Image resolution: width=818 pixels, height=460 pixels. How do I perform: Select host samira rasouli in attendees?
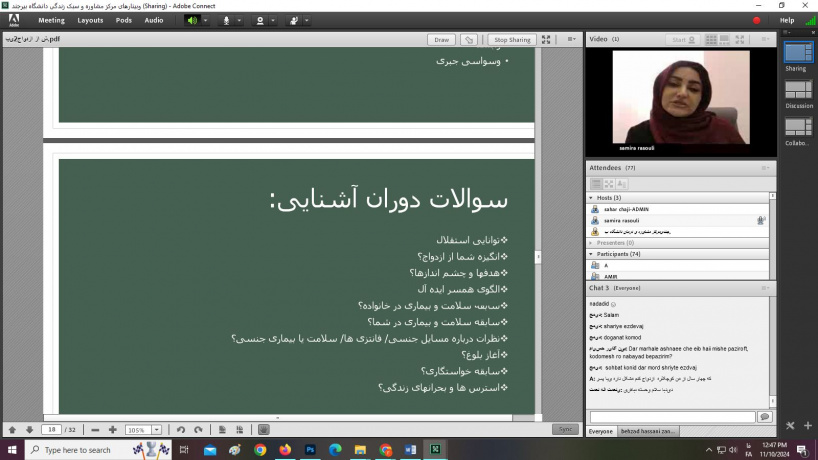click(x=678, y=221)
